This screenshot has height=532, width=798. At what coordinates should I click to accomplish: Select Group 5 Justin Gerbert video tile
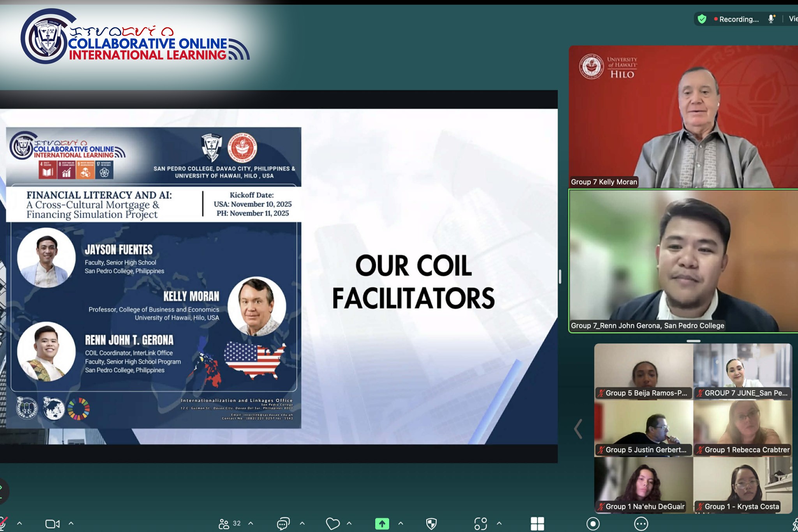pos(644,428)
